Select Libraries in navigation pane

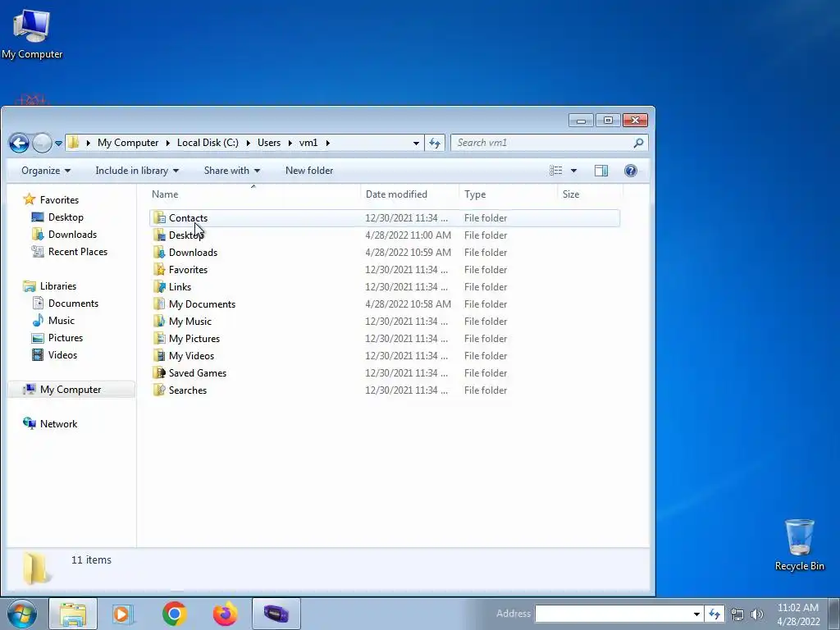[49, 286]
